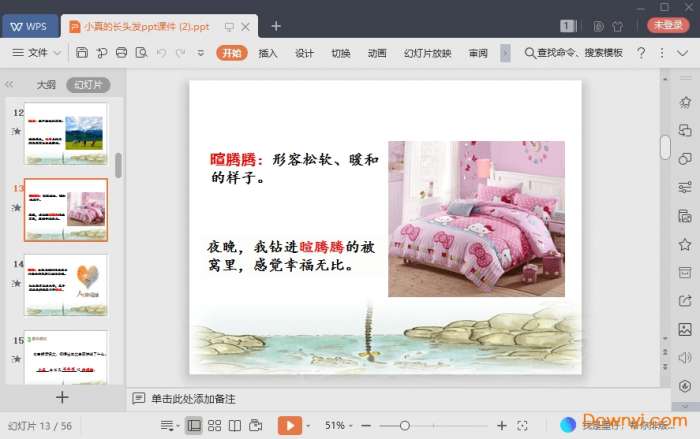Open sidebar shapes icon

coord(685,159)
